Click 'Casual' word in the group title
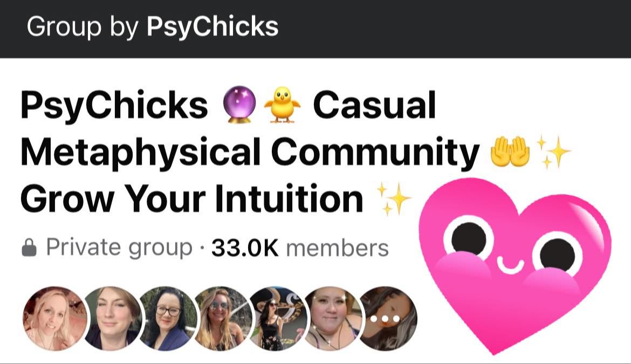The height and width of the screenshot is (364, 631). 374,105
